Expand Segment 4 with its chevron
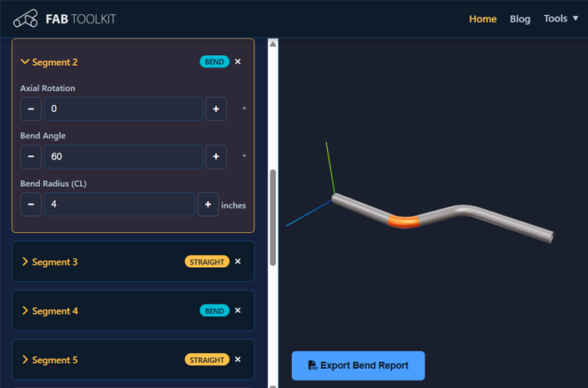 [25, 310]
